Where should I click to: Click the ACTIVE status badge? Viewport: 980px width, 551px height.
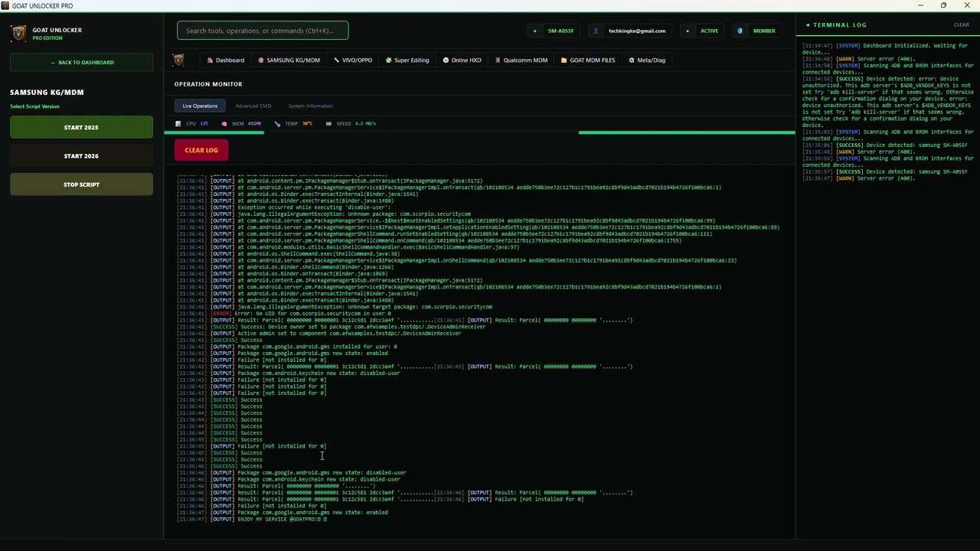point(704,31)
